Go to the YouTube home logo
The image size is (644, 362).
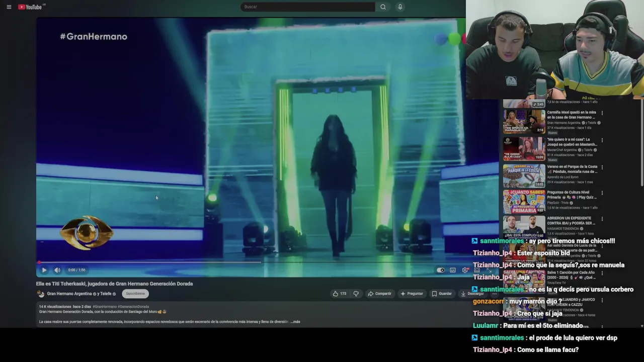[x=30, y=7]
